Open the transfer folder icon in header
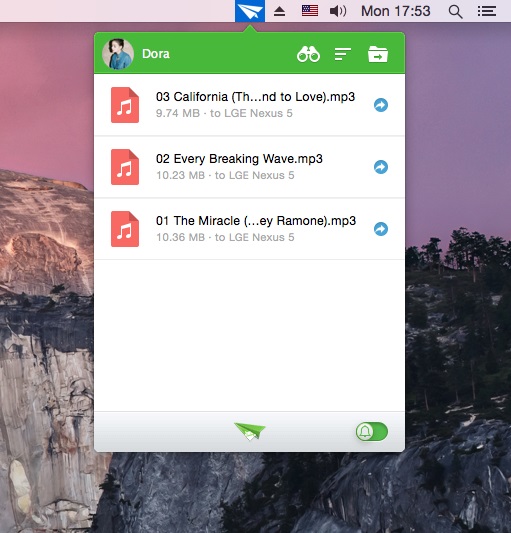Screen dimensions: 511x533 pos(378,54)
